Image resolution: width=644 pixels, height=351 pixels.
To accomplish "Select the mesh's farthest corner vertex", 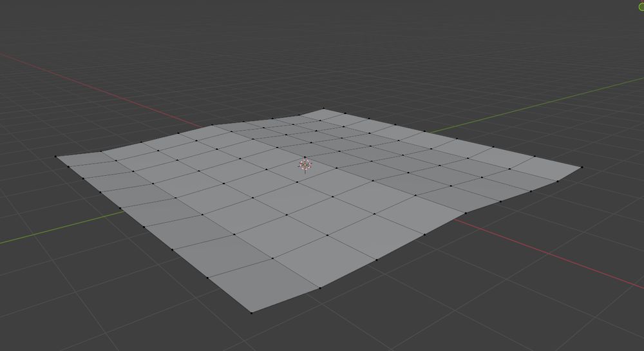I will click(x=324, y=108).
